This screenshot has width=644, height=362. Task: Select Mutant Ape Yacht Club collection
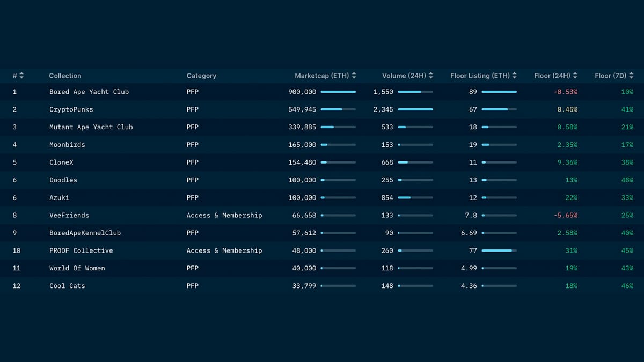[91, 127]
